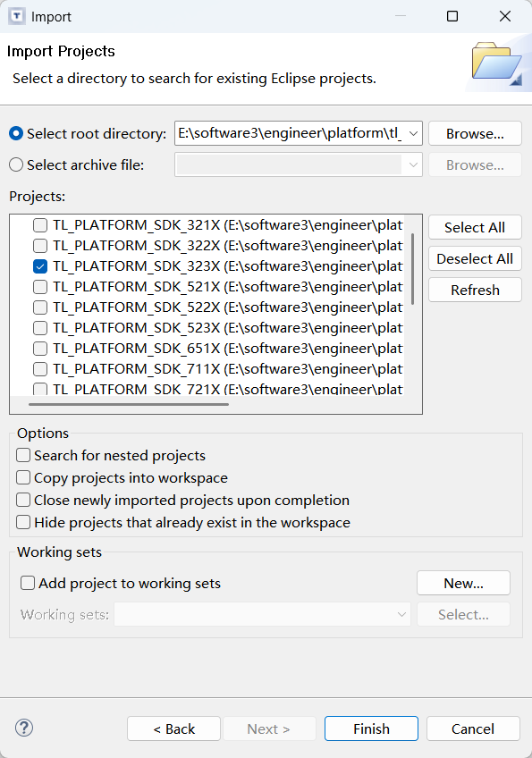The height and width of the screenshot is (758, 532).
Task: Click Browse next to root directory
Action: tap(475, 133)
